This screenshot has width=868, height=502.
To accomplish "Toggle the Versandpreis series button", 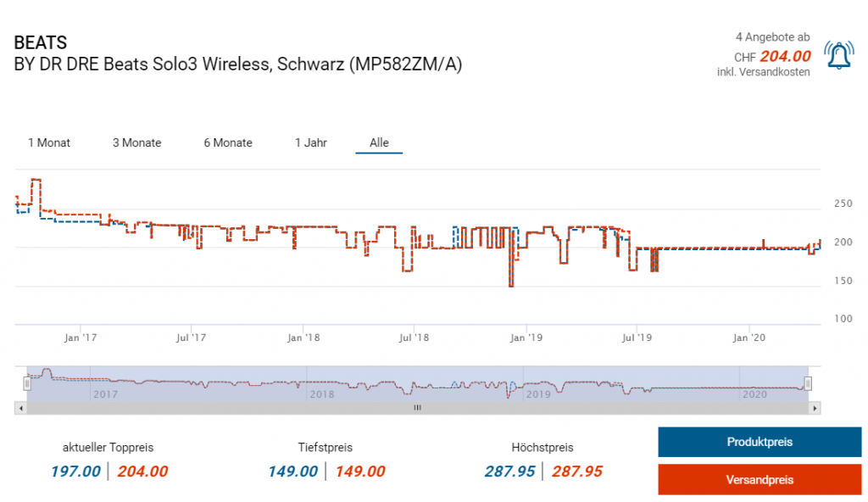I will 759,479.
